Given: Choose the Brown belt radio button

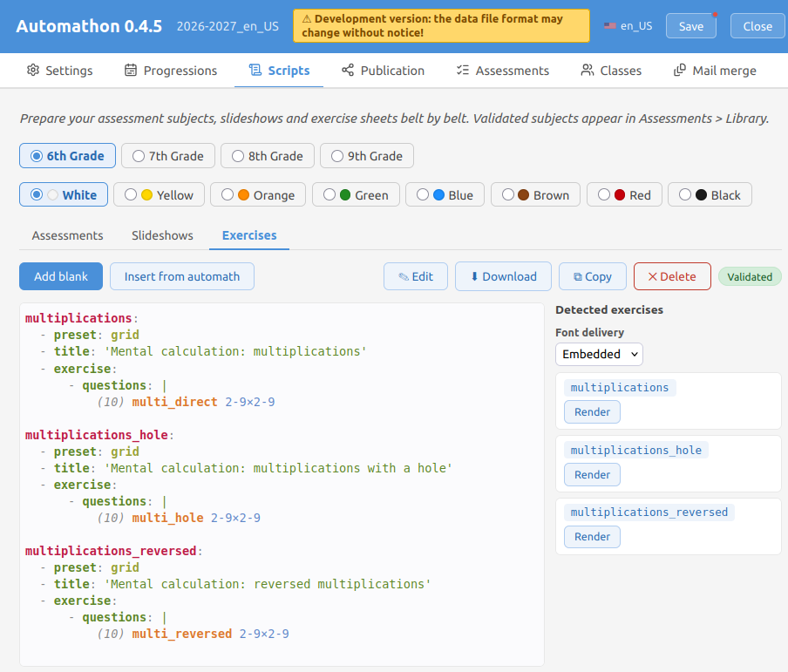Looking at the screenshot, I should pyautogui.click(x=508, y=194).
